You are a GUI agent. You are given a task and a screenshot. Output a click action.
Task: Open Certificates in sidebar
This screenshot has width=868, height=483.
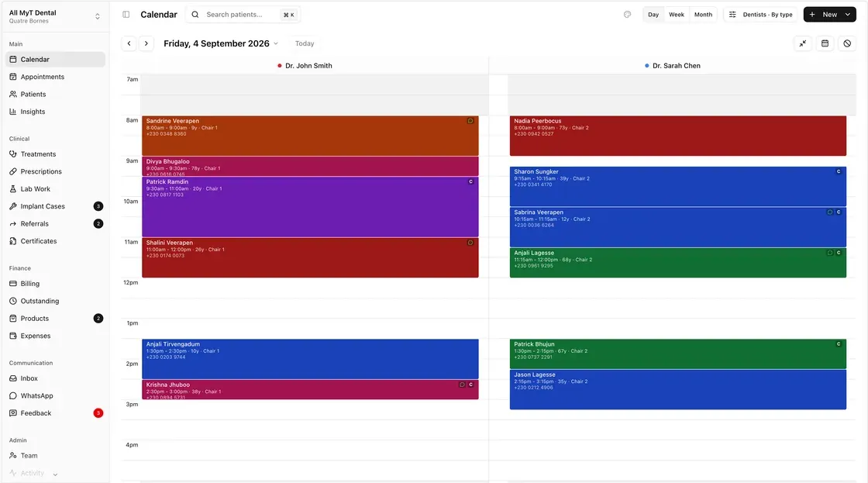click(x=55, y=241)
